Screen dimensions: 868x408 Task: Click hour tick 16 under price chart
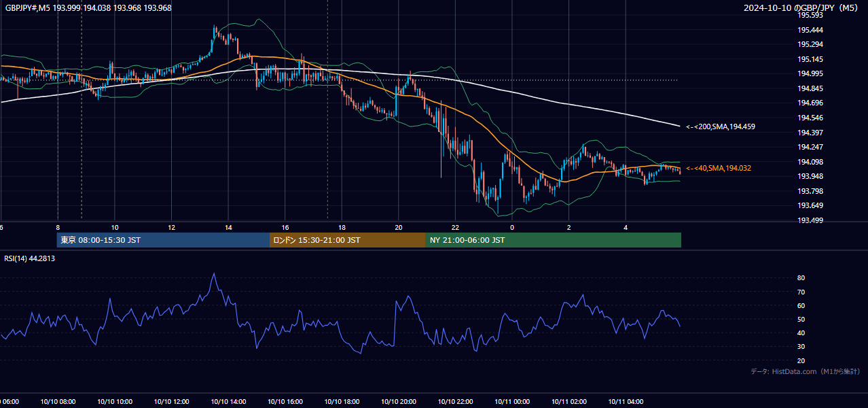click(285, 227)
